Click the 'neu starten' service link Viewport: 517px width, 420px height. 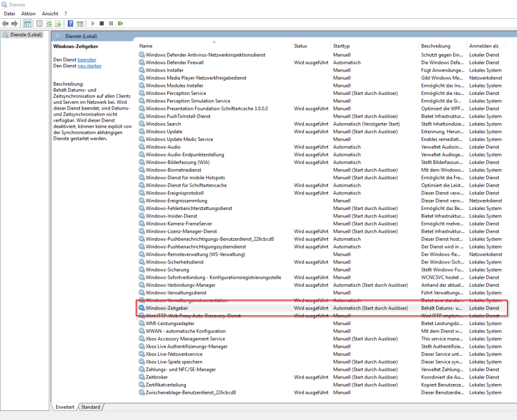(89, 66)
